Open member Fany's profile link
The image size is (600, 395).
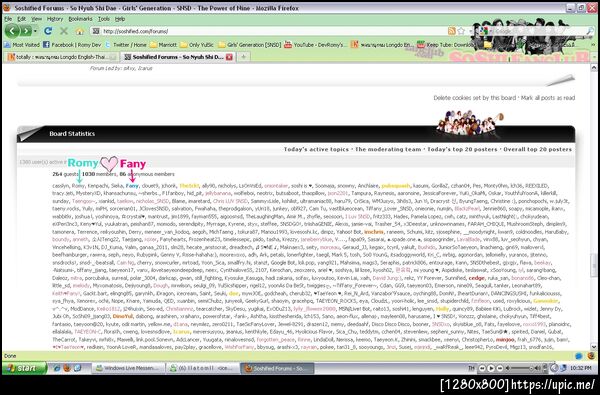coord(132,186)
